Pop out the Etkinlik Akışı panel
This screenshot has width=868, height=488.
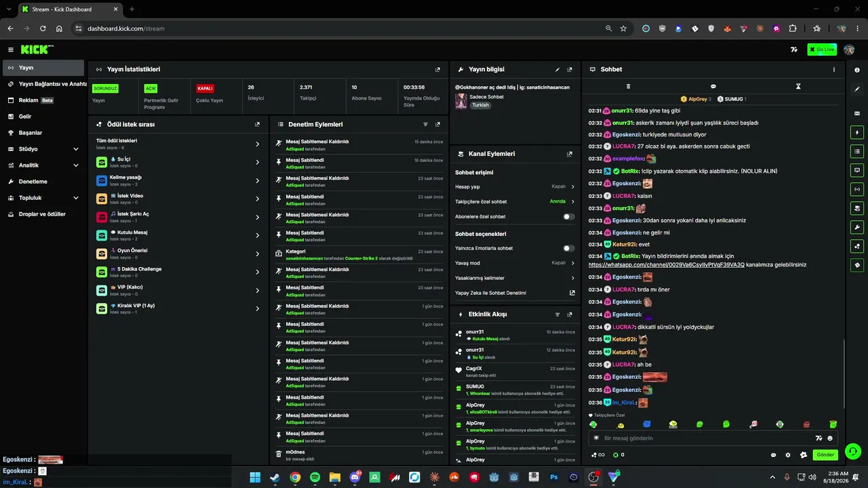pos(570,314)
